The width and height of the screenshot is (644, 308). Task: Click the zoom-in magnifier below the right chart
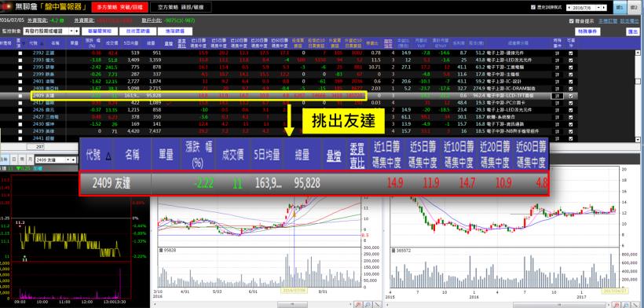(x=617, y=304)
